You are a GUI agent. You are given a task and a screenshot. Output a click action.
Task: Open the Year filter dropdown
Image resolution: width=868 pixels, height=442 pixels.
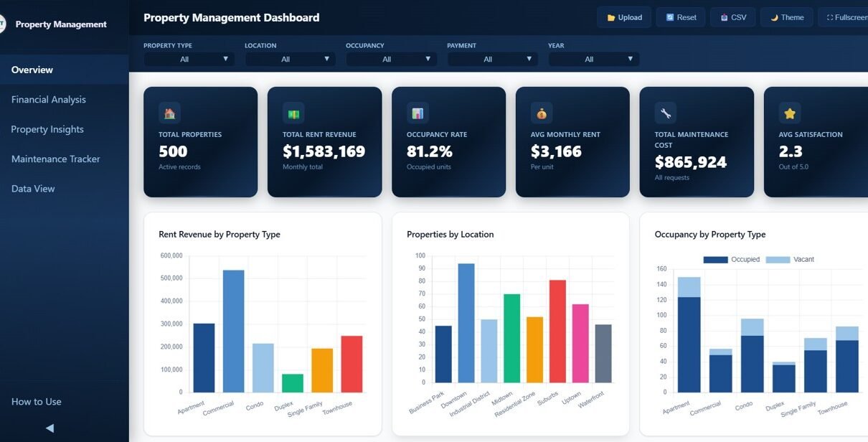(x=593, y=59)
